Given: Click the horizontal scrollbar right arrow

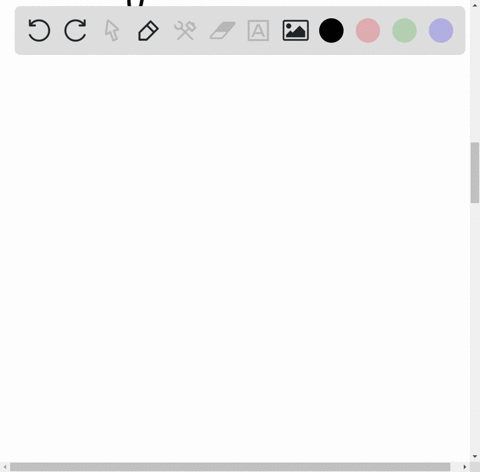Looking at the screenshot, I should (x=465, y=467).
